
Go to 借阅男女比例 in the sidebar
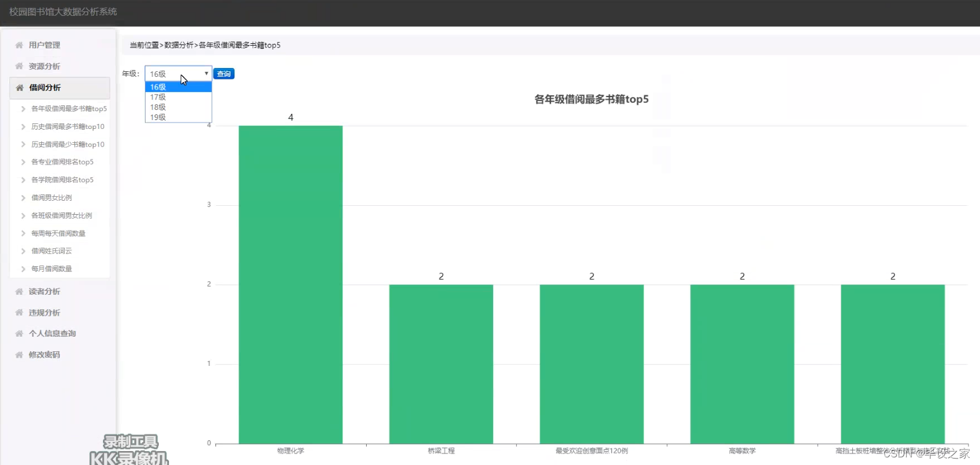click(51, 198)
